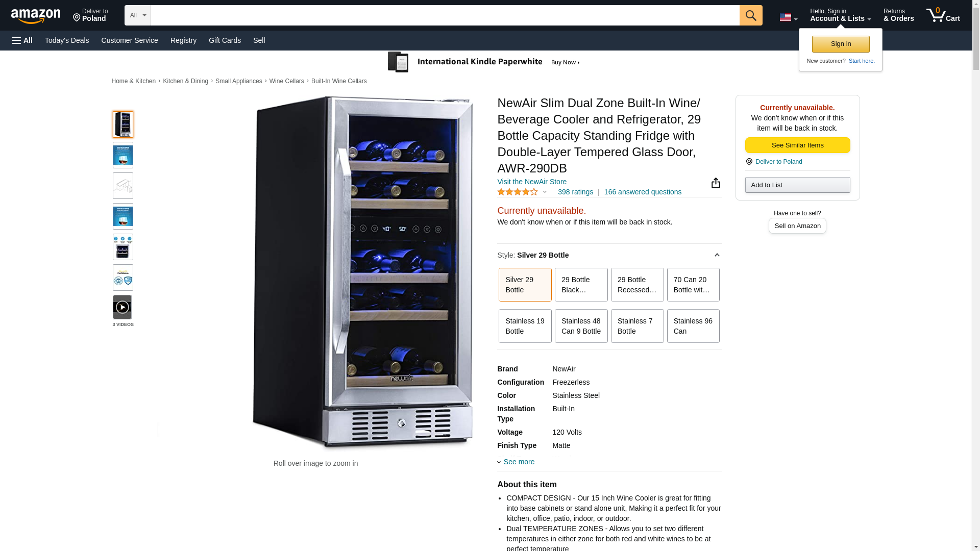Click the magnifying glass search button
980x551 pixels.
point(751,15)
